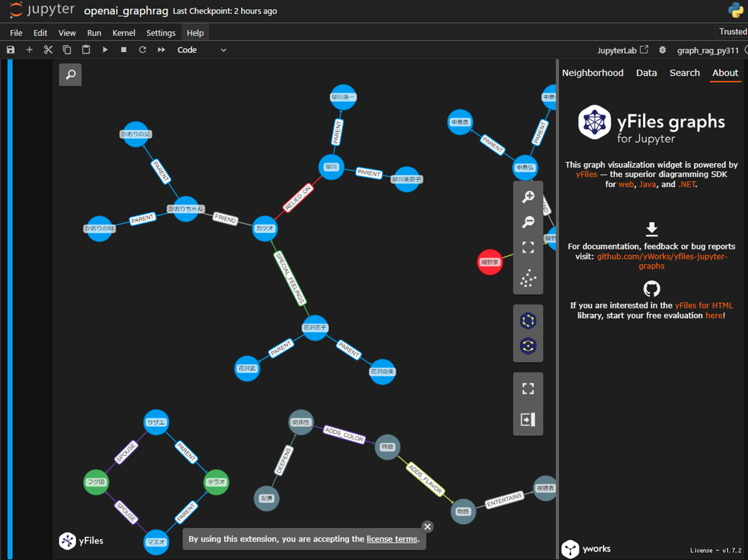Open the graph_rag_py311 kernel selector

[x=708, y=50]
